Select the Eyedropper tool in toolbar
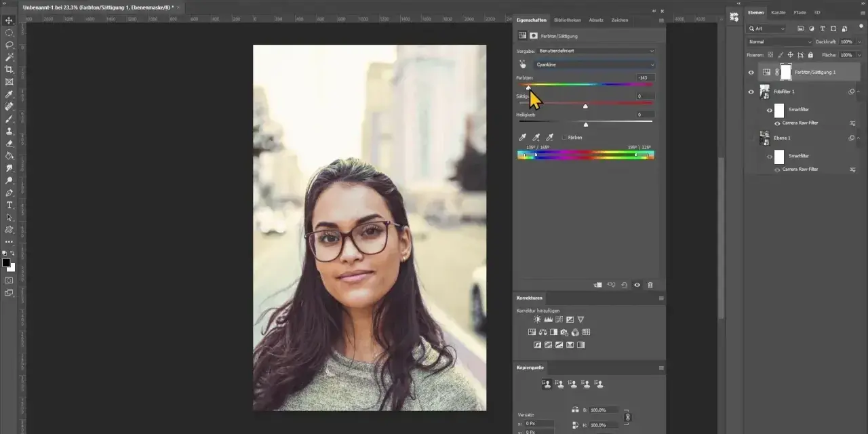 (9, 94)
